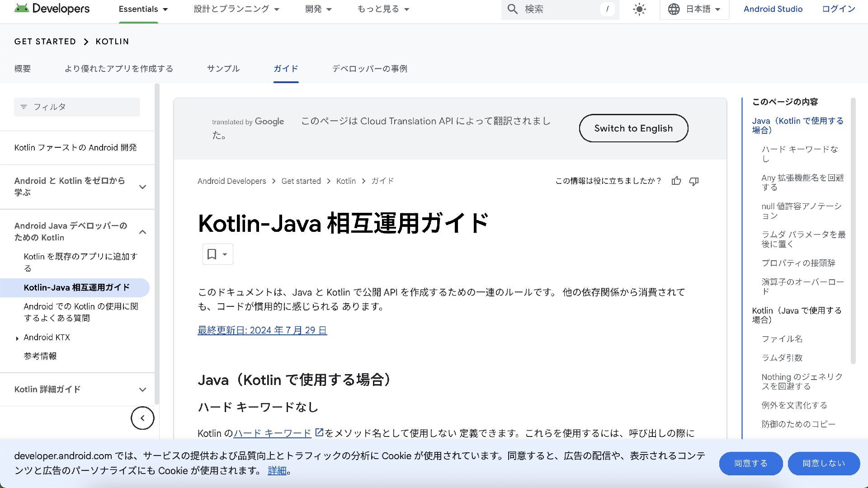Expand the Android KTX tree item
This screenshot has height=488, width=868.
(x=17, y=338)
